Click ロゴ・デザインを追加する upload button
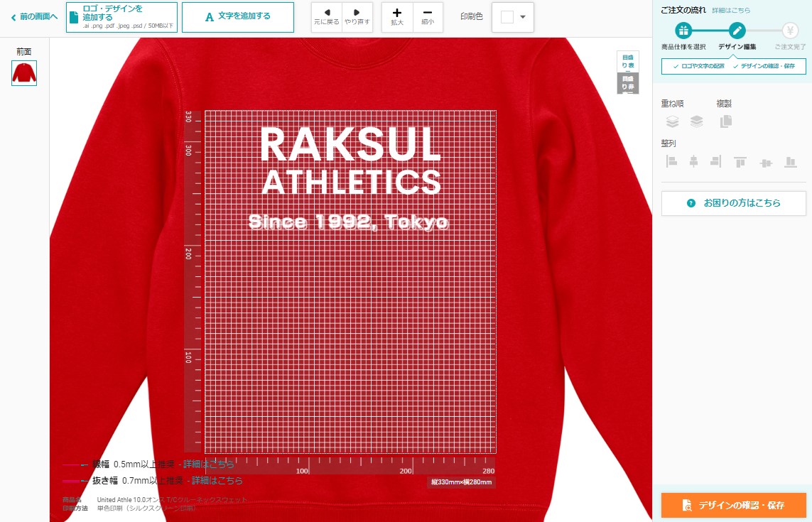 point(121,17)
